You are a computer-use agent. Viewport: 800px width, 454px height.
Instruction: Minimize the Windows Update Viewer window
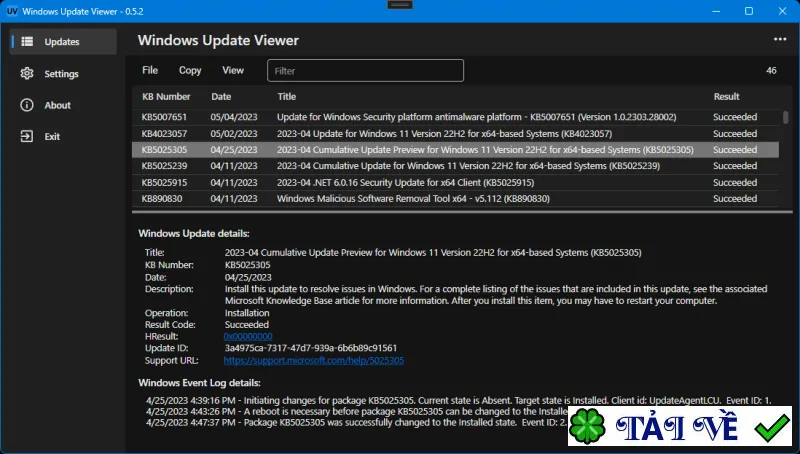716,11
